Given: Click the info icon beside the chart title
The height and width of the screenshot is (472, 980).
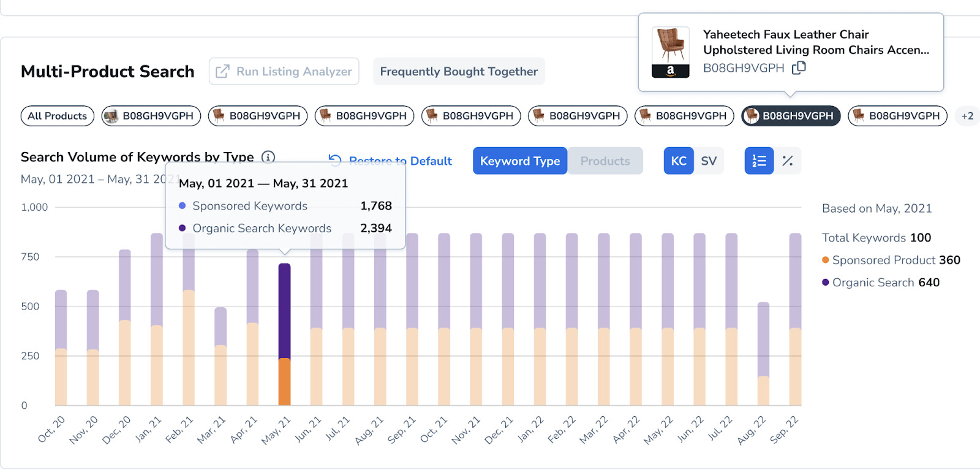Looking at the screenshot, I should (268, 157).
